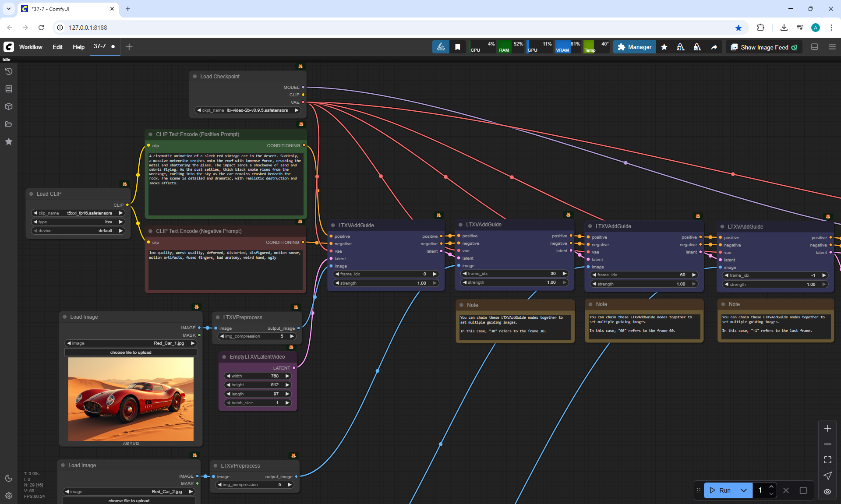Screen dimensions: 841x504
Task: Open ckpt_name model selector in Load Checkpoint
Action: [x=248, y=110]
